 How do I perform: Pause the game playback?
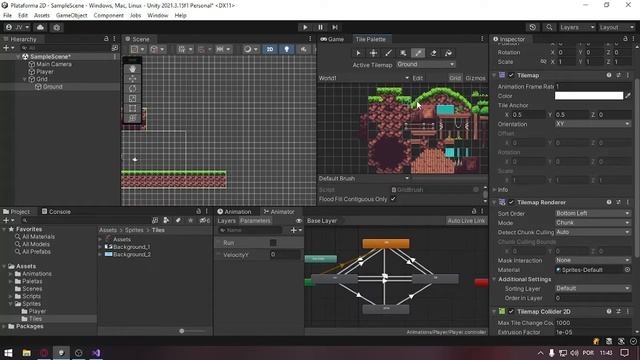pos(320,27)
